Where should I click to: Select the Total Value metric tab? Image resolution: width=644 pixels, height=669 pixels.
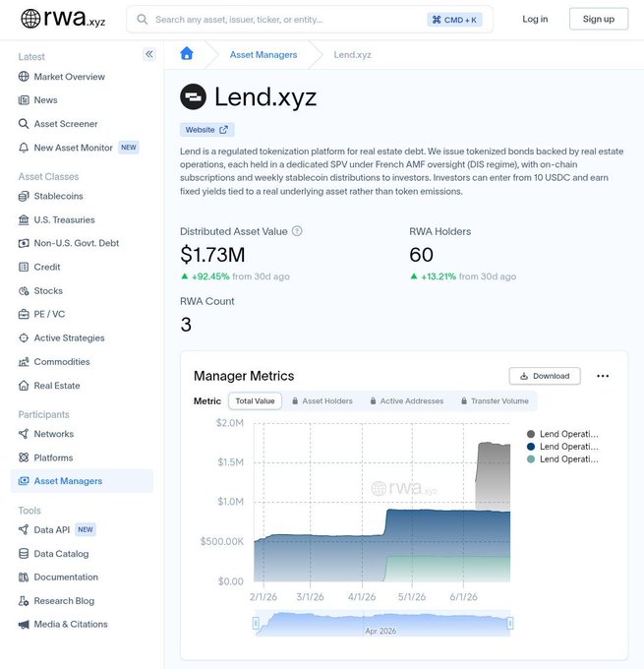(x=255, y=401)
